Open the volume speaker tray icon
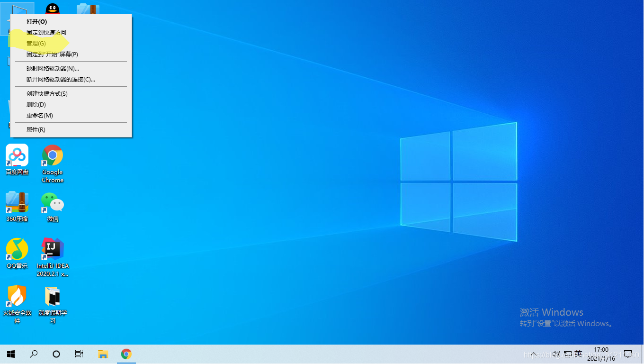 pos(556,354)
